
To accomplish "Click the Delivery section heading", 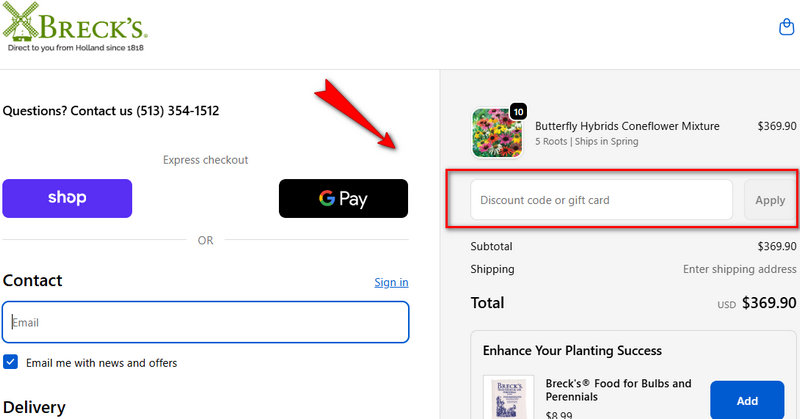I will coord(36,407).
